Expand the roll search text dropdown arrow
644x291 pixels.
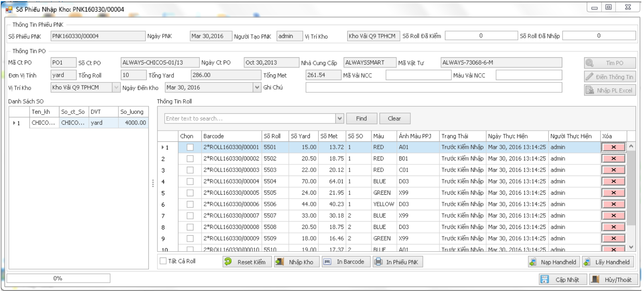point(339,118)
